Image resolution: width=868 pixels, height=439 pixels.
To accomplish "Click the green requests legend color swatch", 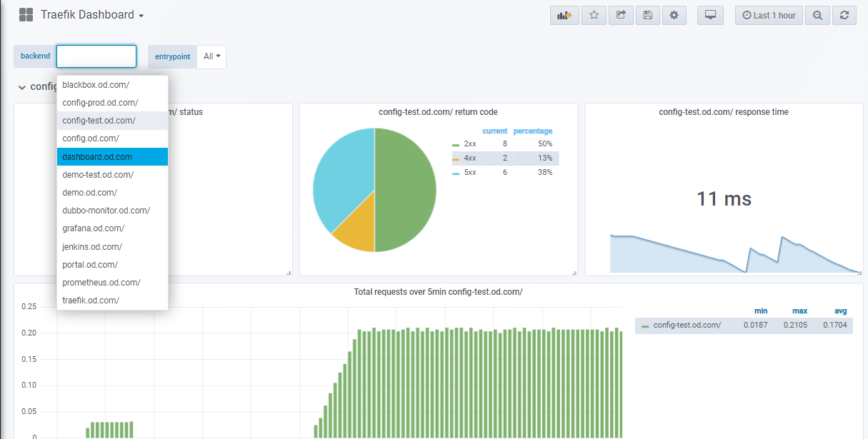I will click(x=645, y=326).
